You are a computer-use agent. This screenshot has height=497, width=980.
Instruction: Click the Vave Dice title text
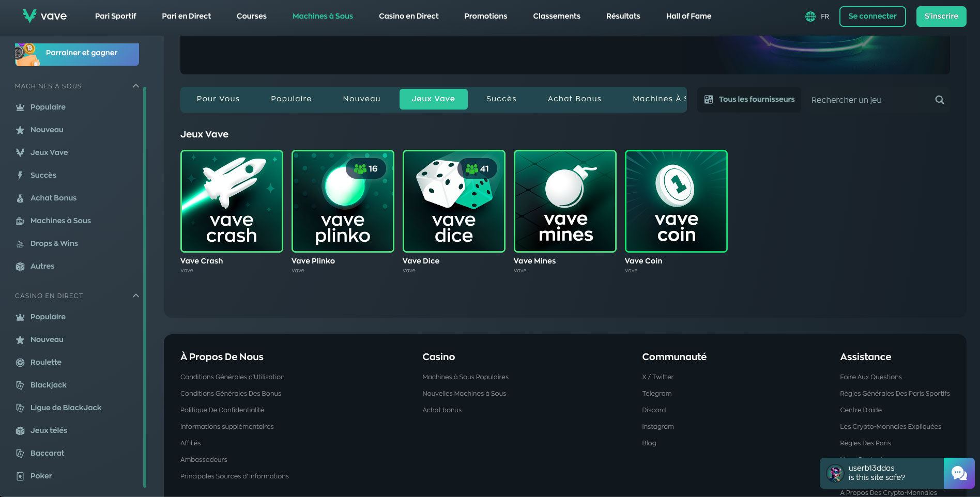[x=421, y=261]
